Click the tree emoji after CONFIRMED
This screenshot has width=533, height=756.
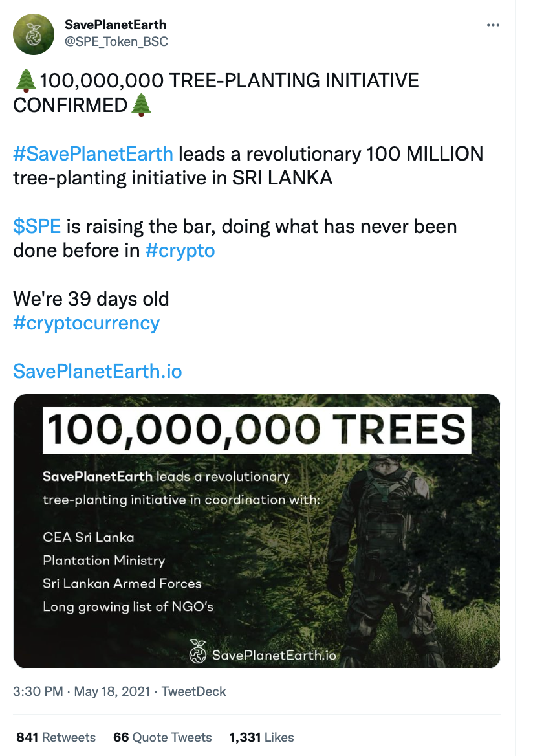142,105
